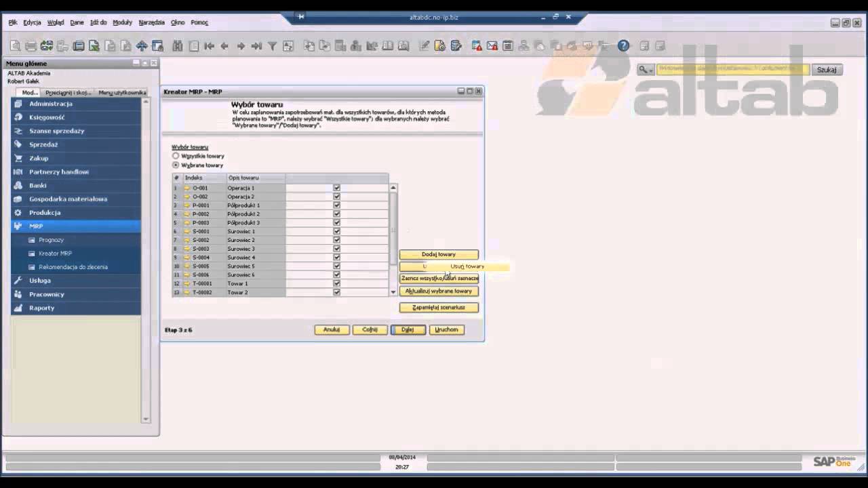Click the item table scroll down arrow

coord(393,292)
